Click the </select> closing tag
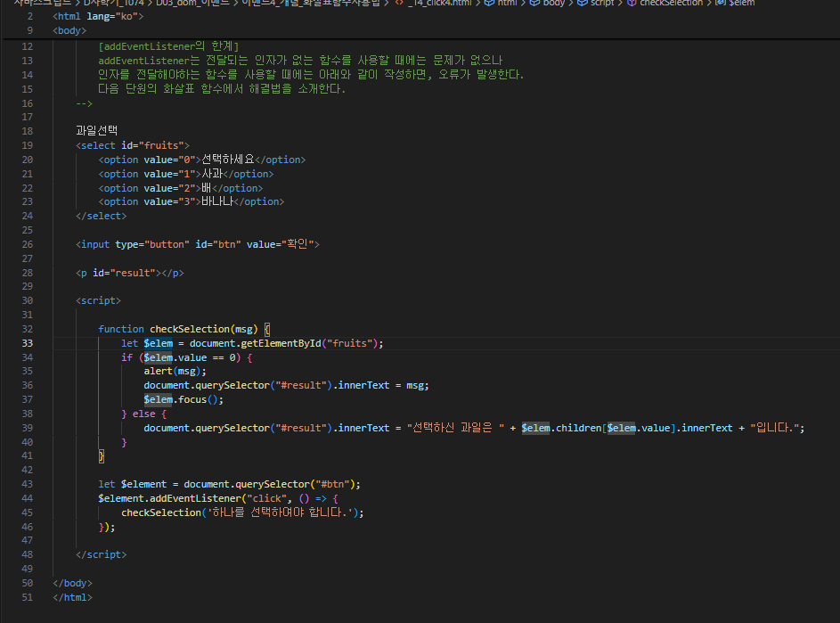Screen dimensions: 840x623 coord(102,216)
